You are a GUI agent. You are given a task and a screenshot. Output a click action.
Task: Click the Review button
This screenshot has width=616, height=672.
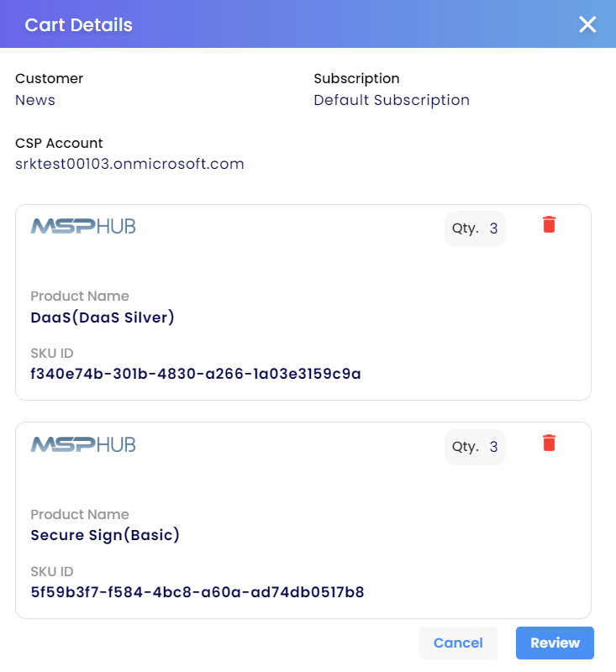tap(555, 643)
